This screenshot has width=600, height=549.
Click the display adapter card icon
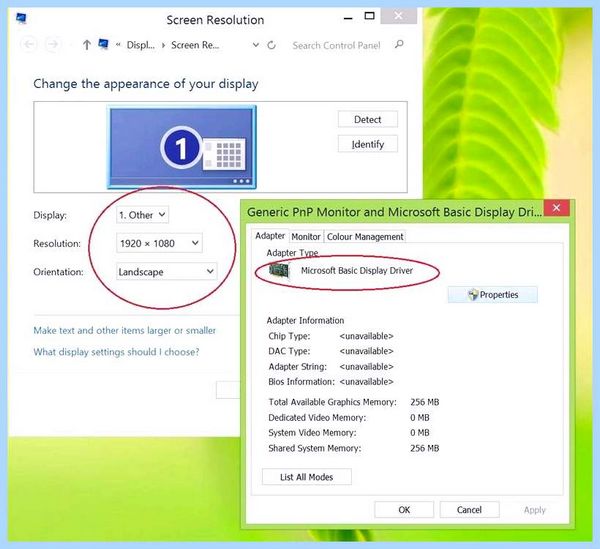tap(279, 271)
